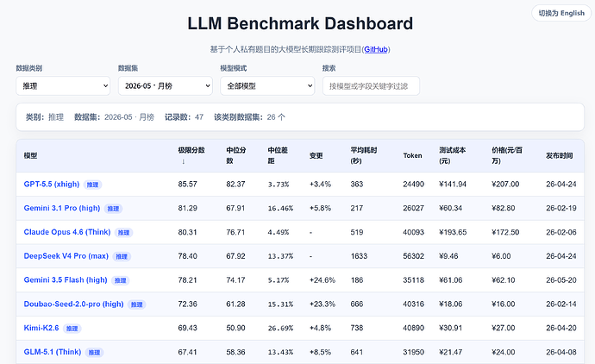Open Gemini 3.5 Flash (high) model link
Viewport: 595px width, 364px height.
(66, 279)
